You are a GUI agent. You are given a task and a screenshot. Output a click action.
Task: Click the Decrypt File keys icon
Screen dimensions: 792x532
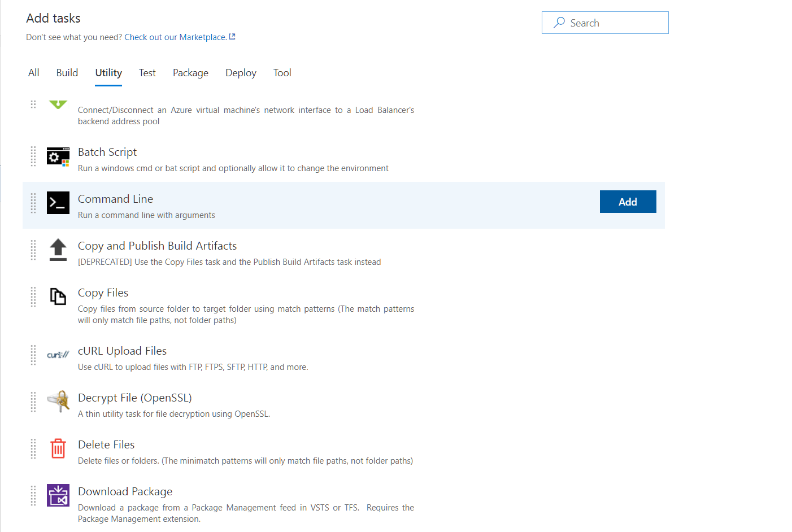pos(58,402)
